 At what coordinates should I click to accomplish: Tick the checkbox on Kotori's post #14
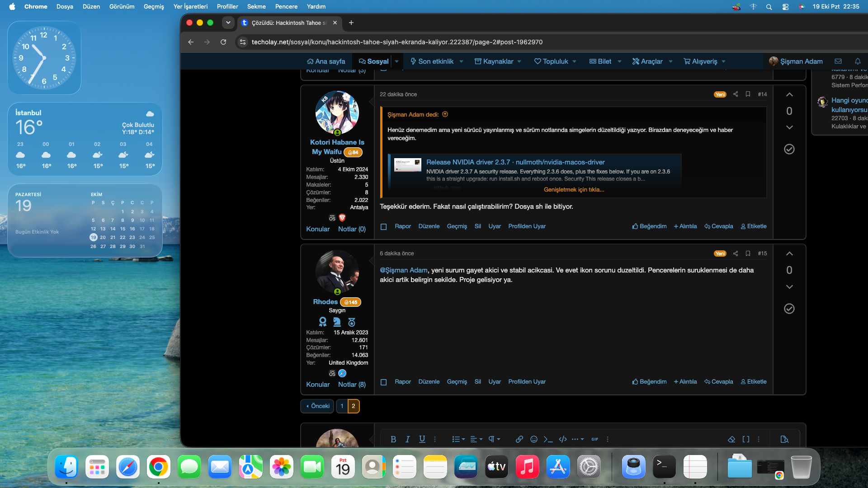coord(383,227)
